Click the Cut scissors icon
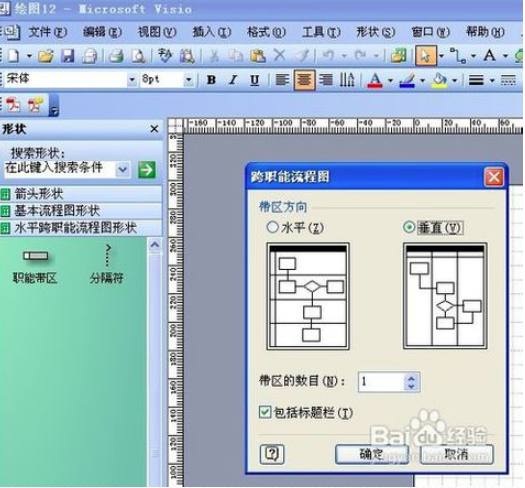Viewport: 525px width, 488px height. coord(214,56)
